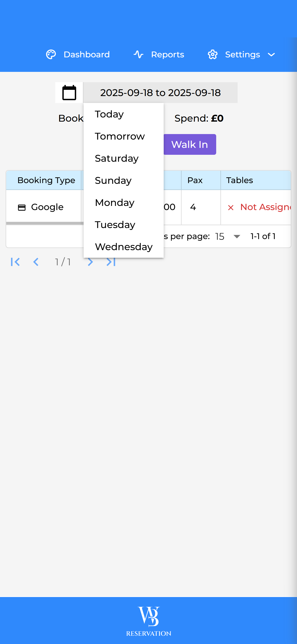This screenshot has height=644, width=297.
Task: Click the card icon beside Google
Action: [x=22, y=208]
